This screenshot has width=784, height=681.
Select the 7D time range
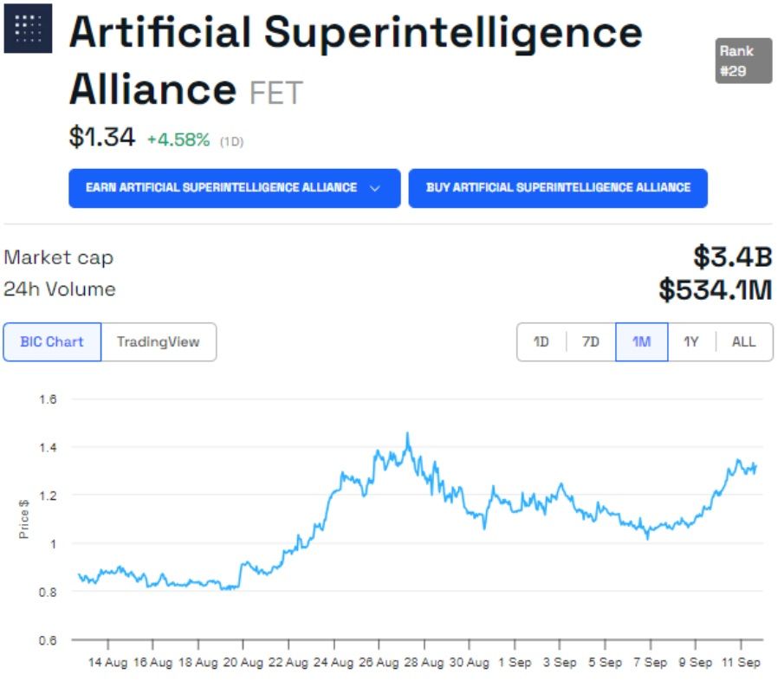591,341
